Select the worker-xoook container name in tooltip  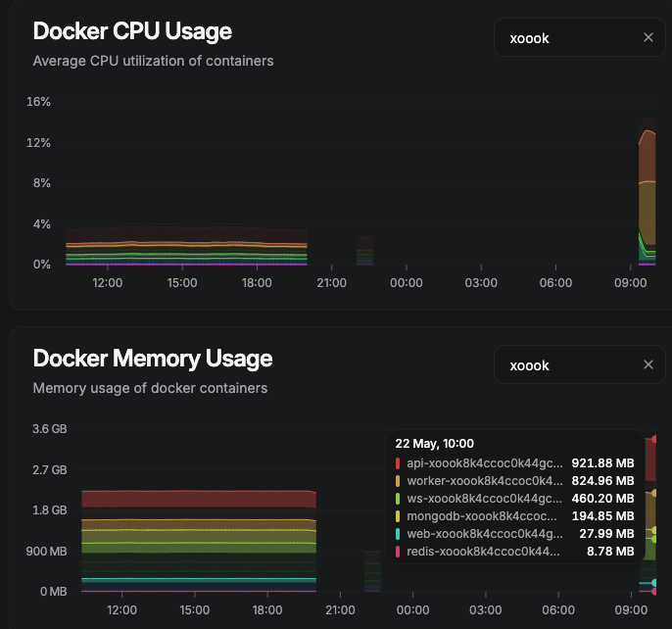point(485,480)
